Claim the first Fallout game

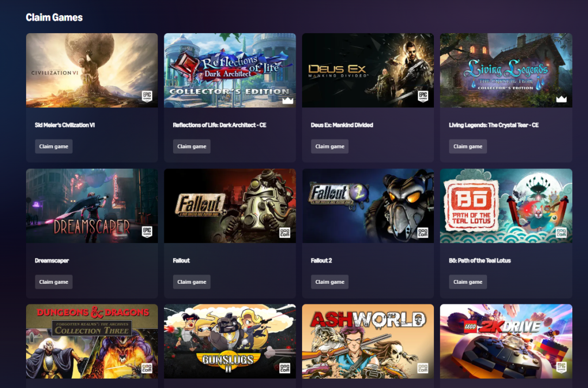[x=191, y=282]
